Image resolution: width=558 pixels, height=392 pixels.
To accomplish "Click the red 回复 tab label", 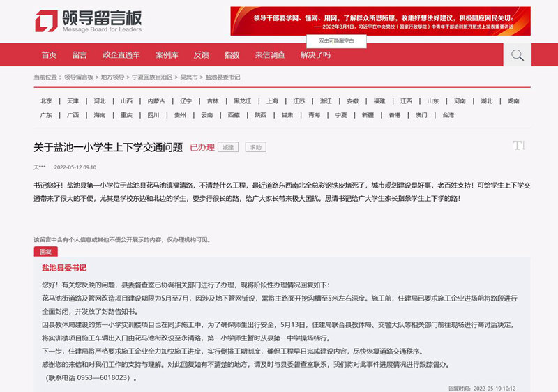I will (x=45, y=251).
